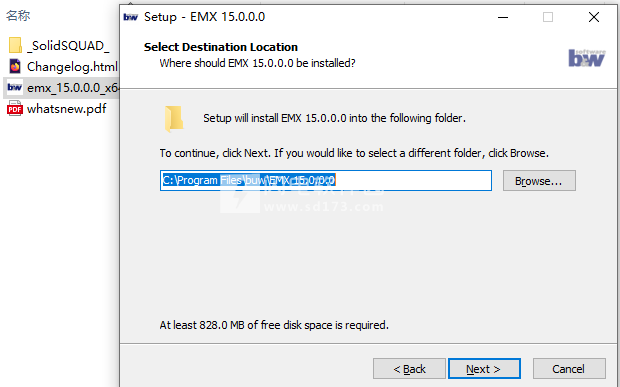620x387 pixels.
Task: Click the Next > button
Action: [x=484, y=368]
